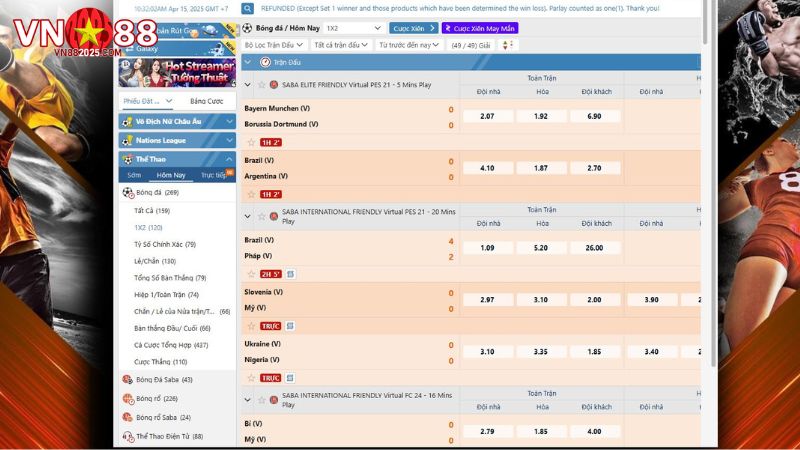Click the football icon beside Bóng đá / Hôm Nay
800x450 pixels.
(x=247, y=28)
